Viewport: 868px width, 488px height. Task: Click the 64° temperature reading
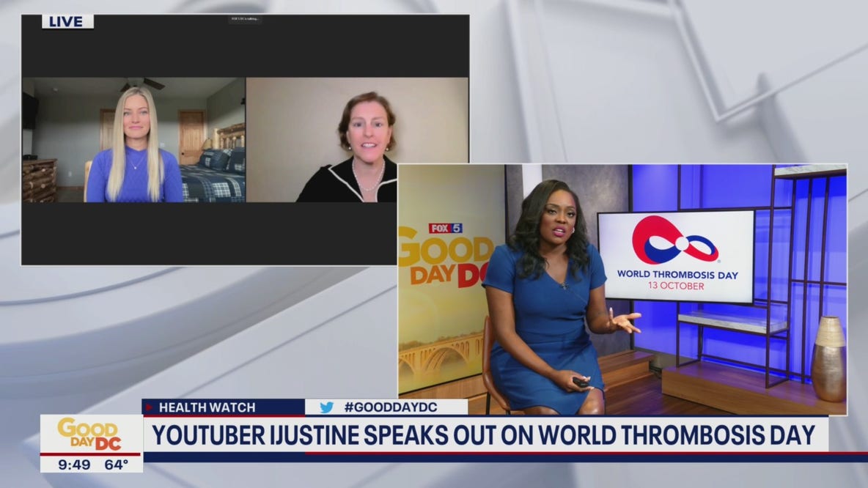click(x=117, y=465)
